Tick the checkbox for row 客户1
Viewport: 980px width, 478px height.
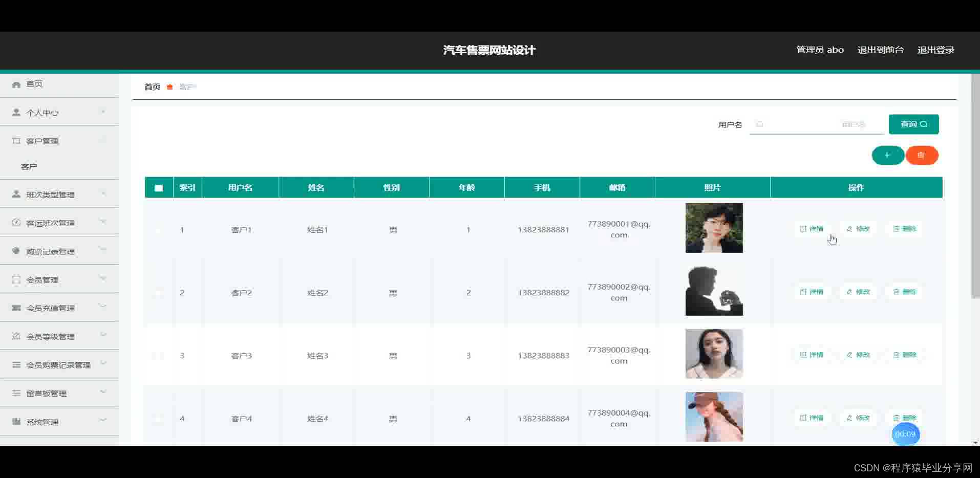click(x=159, y=230)
